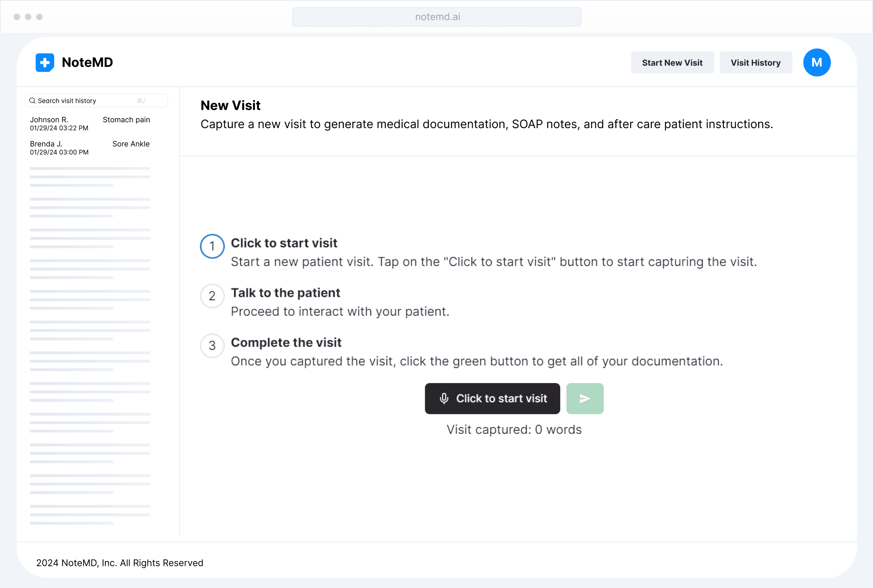Click the New Visit heading
This screenshot has width=873, height=588.
click(x=230, y=106)
